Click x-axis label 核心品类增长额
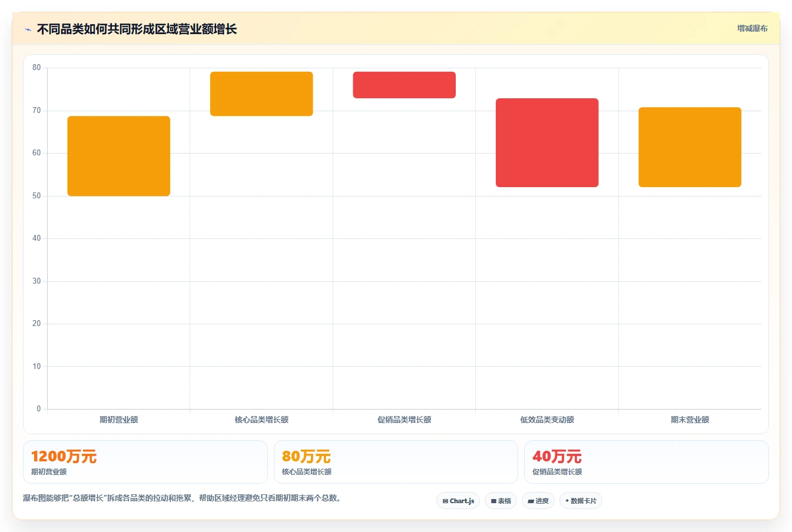 (261, 420)
